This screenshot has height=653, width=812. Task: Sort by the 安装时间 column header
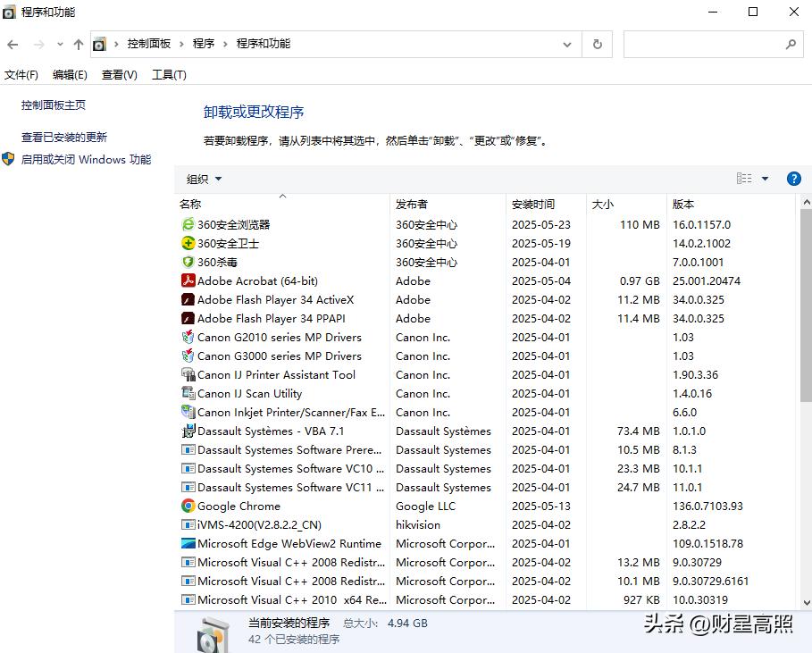(547, 204)
